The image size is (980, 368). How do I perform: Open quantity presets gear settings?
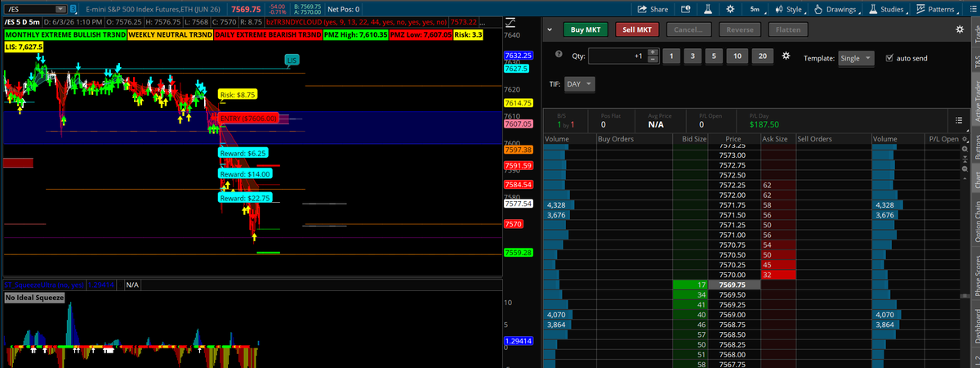coord(786,56)
